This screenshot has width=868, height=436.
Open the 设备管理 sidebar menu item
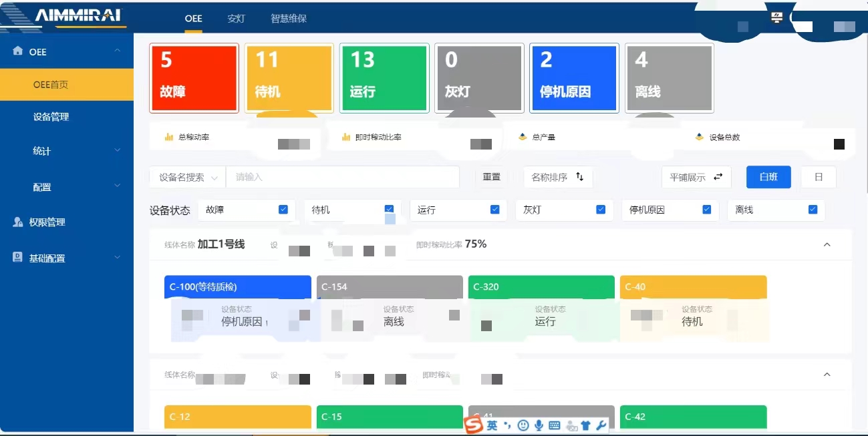(x=51, y=117)
